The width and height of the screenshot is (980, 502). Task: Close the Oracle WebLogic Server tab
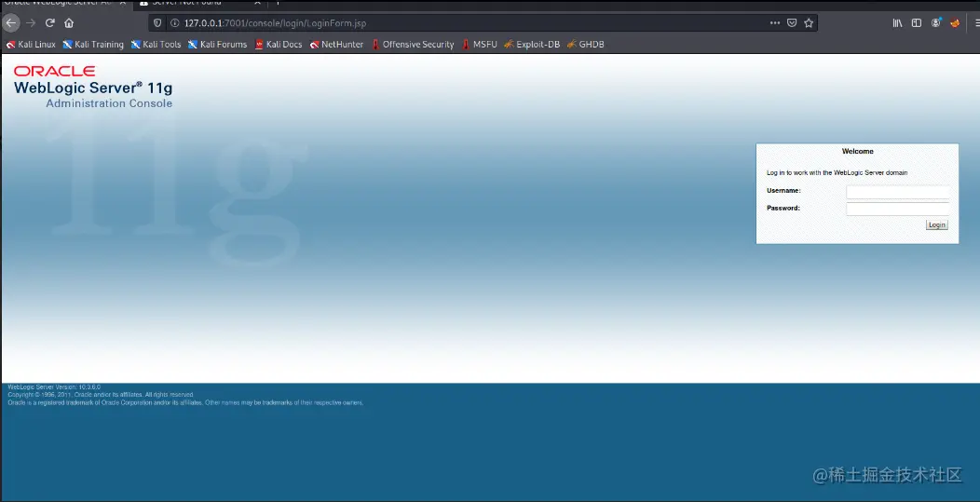pos(123,3)
